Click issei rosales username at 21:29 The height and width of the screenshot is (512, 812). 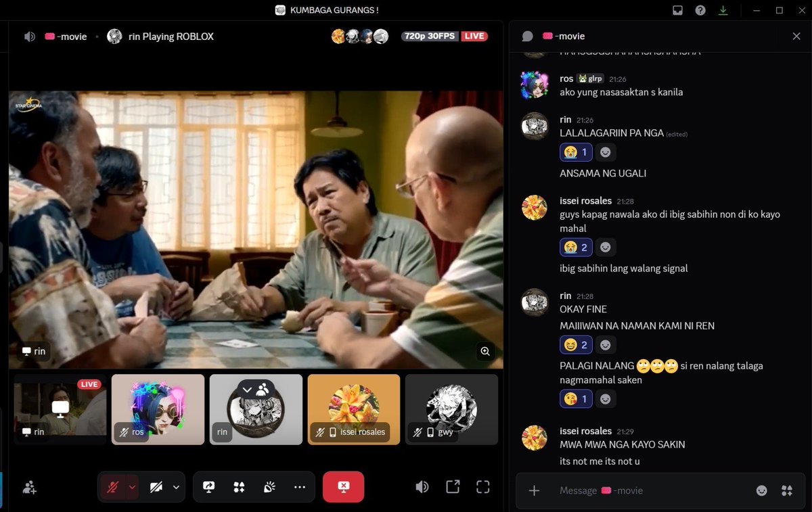coord(586,431)
